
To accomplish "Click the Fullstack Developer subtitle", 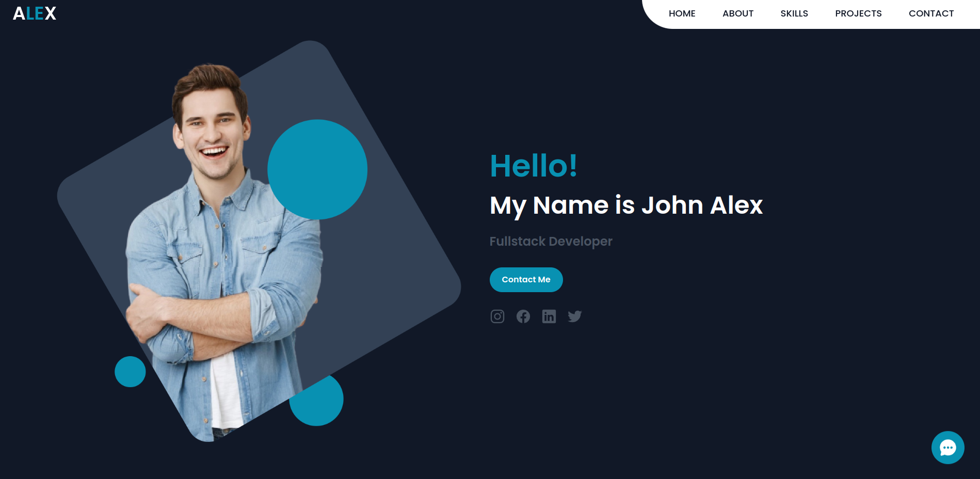I will click(x=551, y=242).
